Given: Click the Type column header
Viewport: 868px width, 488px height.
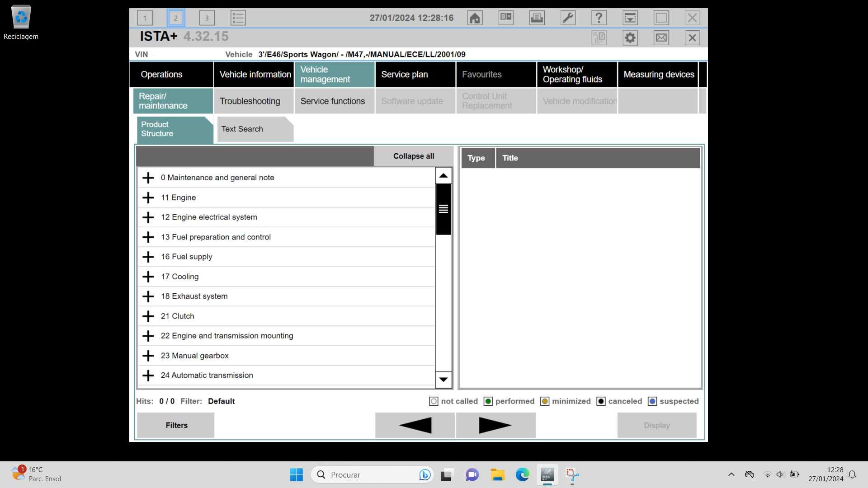Looking at the screenshot, I should click(478, 158).
